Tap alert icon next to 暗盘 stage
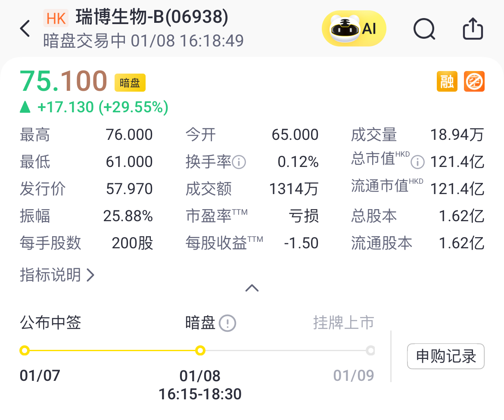 (x=227, y=323)
